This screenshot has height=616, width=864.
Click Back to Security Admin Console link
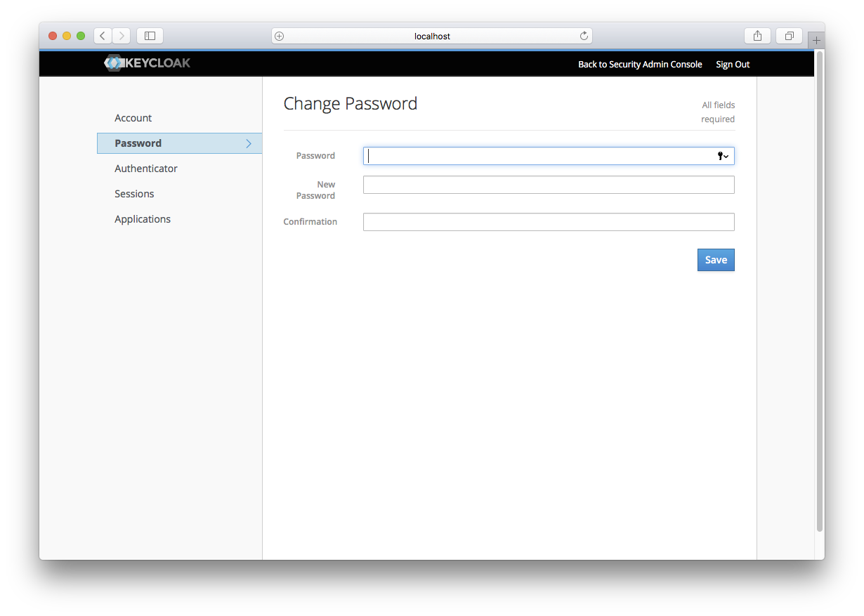click(x=640, y=64)
